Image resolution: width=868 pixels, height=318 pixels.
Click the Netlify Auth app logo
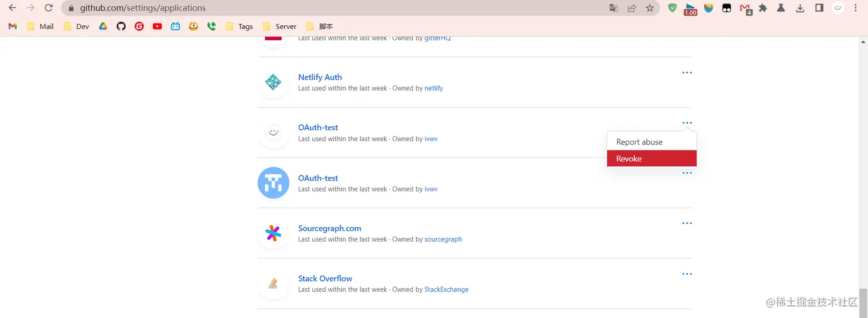click(273, 83)
